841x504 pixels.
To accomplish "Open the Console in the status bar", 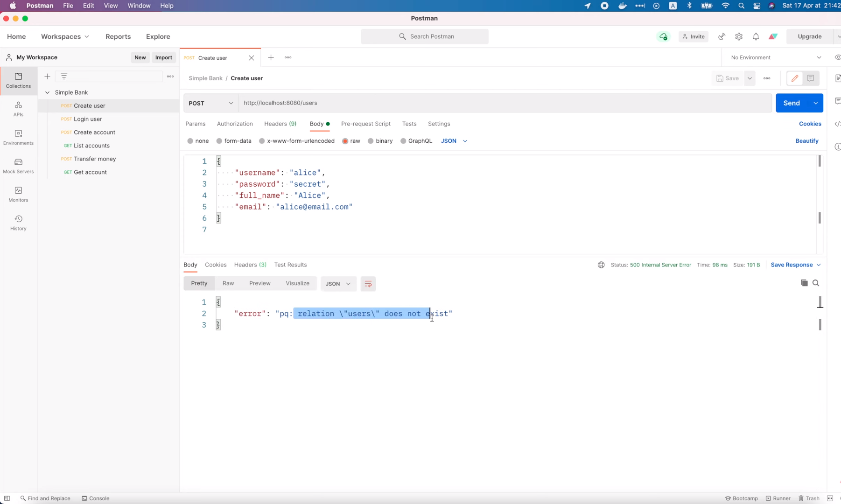I will (96, 498).
